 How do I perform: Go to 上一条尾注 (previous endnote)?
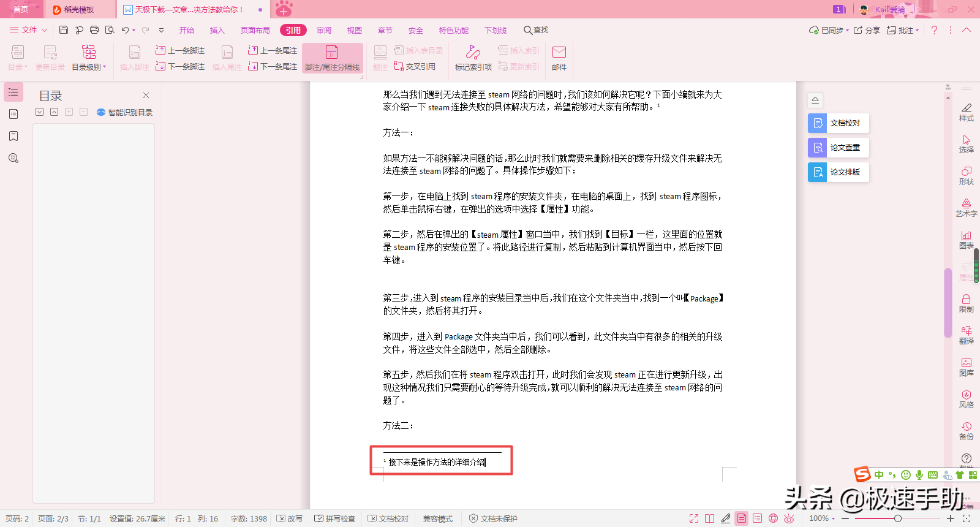[273, 50]
